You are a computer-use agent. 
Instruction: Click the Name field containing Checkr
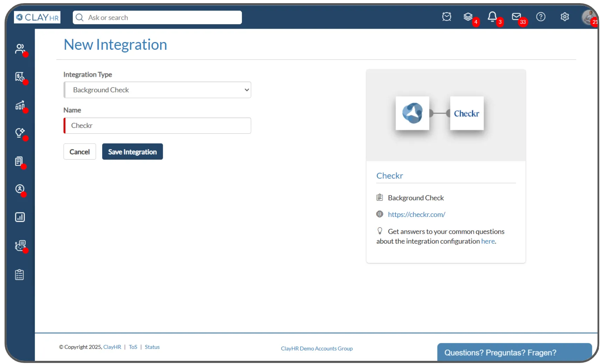(x=157, y=126)
